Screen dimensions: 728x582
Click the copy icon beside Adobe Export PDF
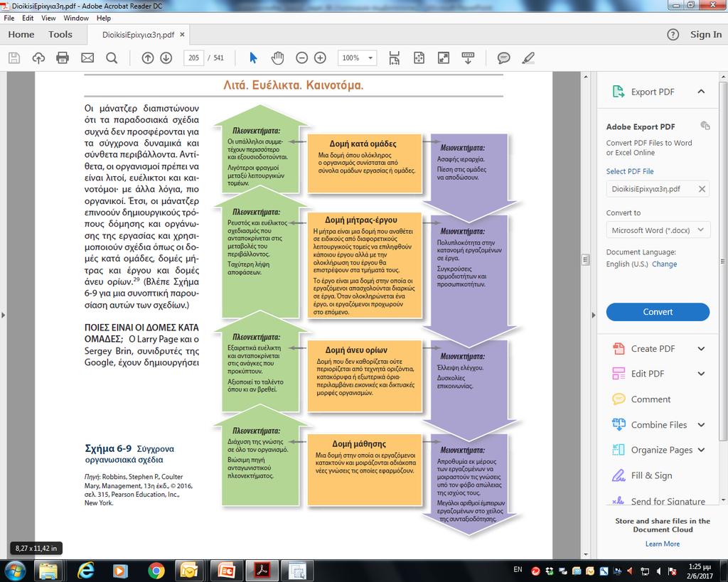point(705,125)
